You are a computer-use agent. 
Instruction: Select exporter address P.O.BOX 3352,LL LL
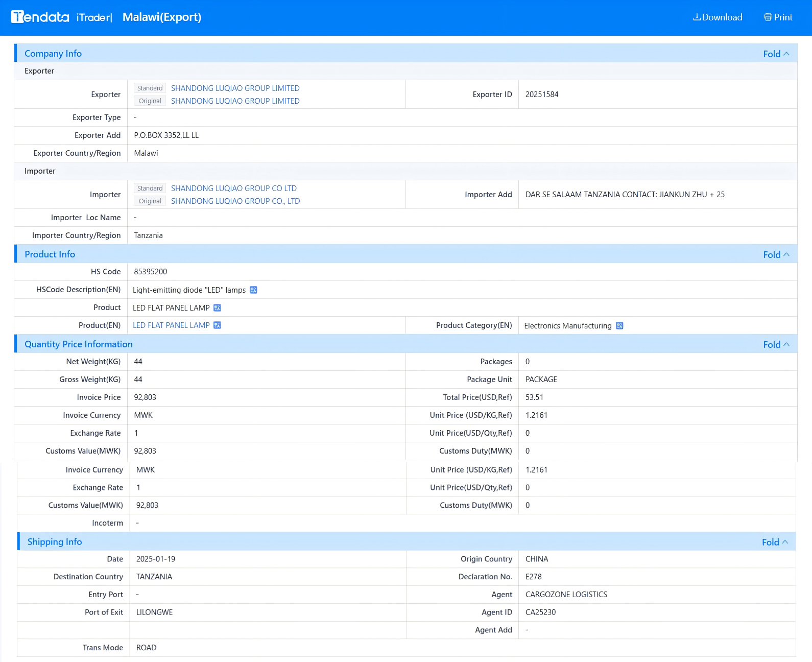(166, 135)
